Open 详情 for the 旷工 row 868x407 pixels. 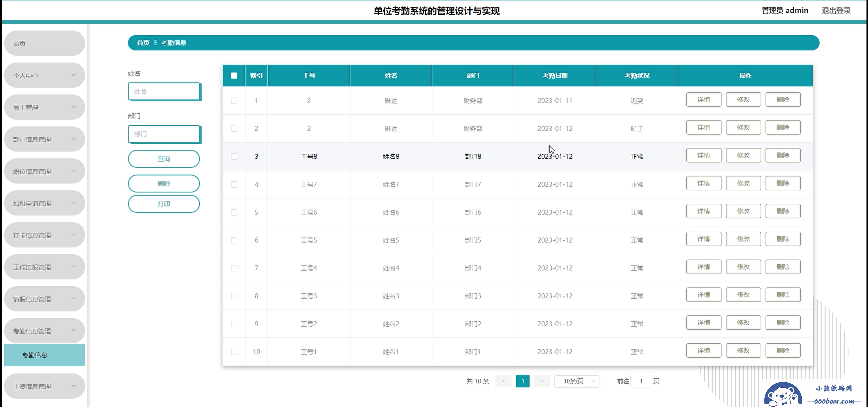pyautogui.click(x=704, y=128)
